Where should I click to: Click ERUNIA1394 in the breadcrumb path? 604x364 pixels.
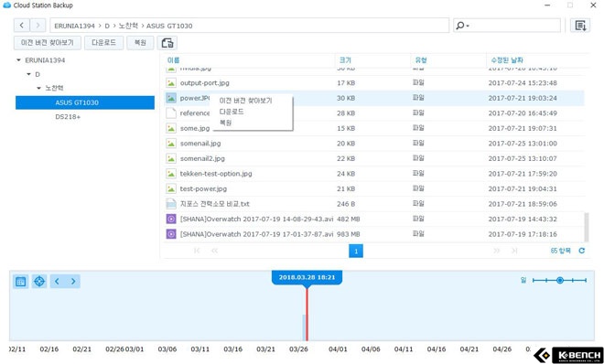coord(74,26)
